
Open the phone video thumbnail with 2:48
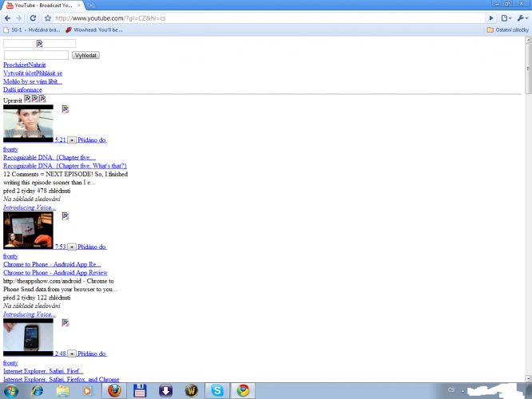tap(28, 338)
